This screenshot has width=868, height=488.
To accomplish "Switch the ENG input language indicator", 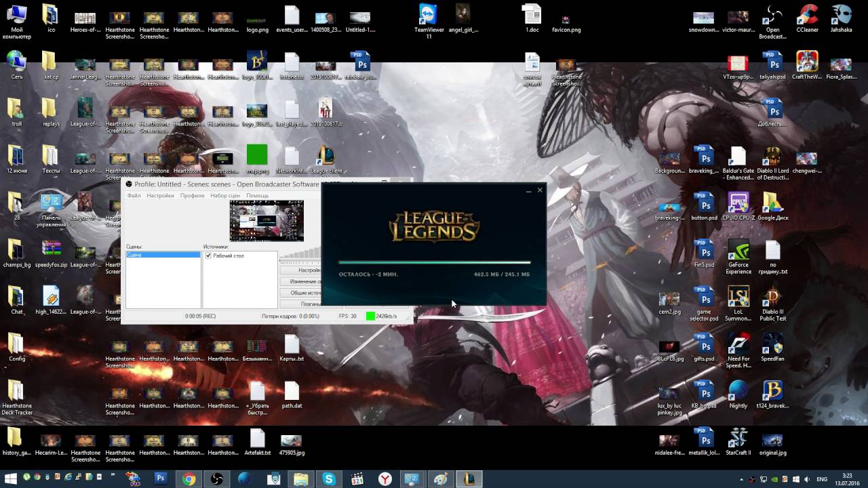I will [822, 479].
